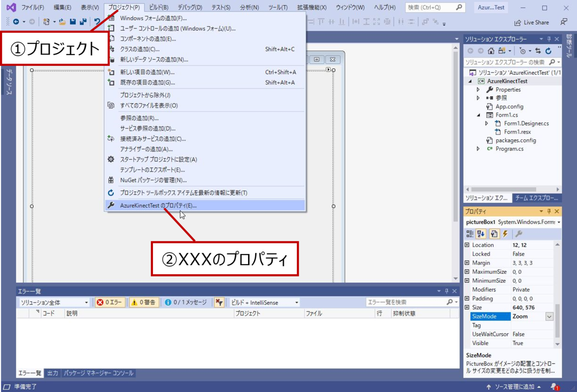577x392 pixels.
Task: Open the ツール(T) menu
Action: point(278,8)
